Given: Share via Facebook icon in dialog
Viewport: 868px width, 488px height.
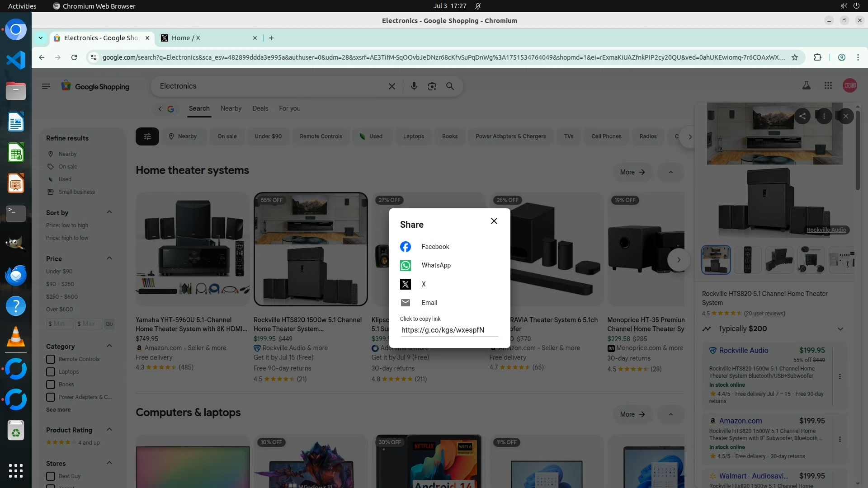Looking at the screenshot, I should click(406, 247).
